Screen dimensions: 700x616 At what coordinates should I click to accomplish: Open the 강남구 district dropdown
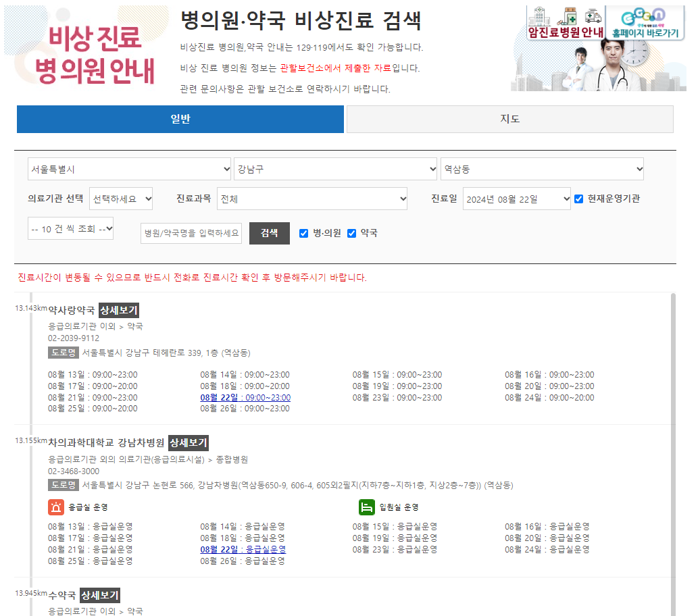pos(334,169)
